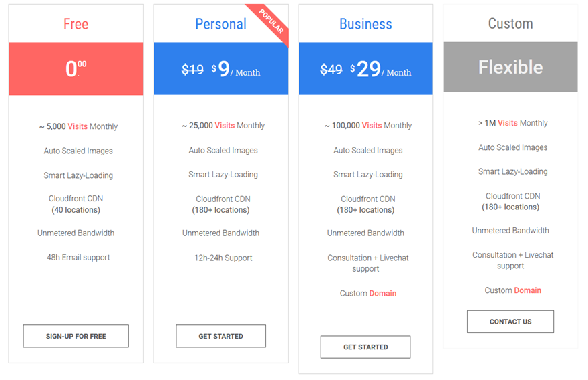588x380 pixels.
Task: Click the Visits link in Custom plan
Action: coord(508,123)
